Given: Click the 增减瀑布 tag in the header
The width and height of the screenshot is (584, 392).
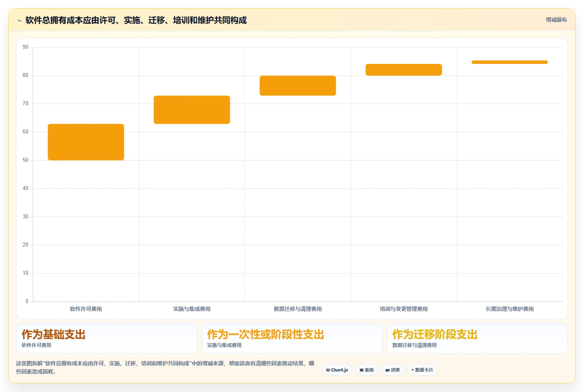Looking at the screenshot, I should point(556,20).
